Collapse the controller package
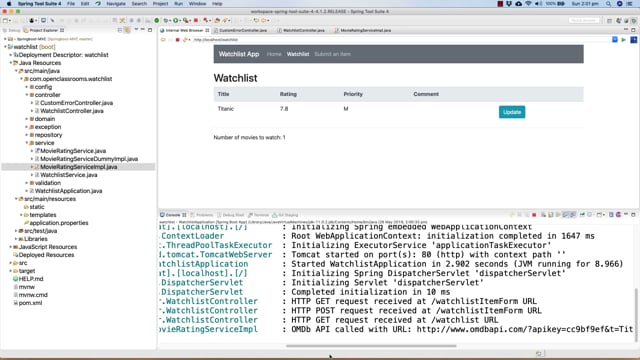This screenshot has width=640, height=360. coord(27,95)
